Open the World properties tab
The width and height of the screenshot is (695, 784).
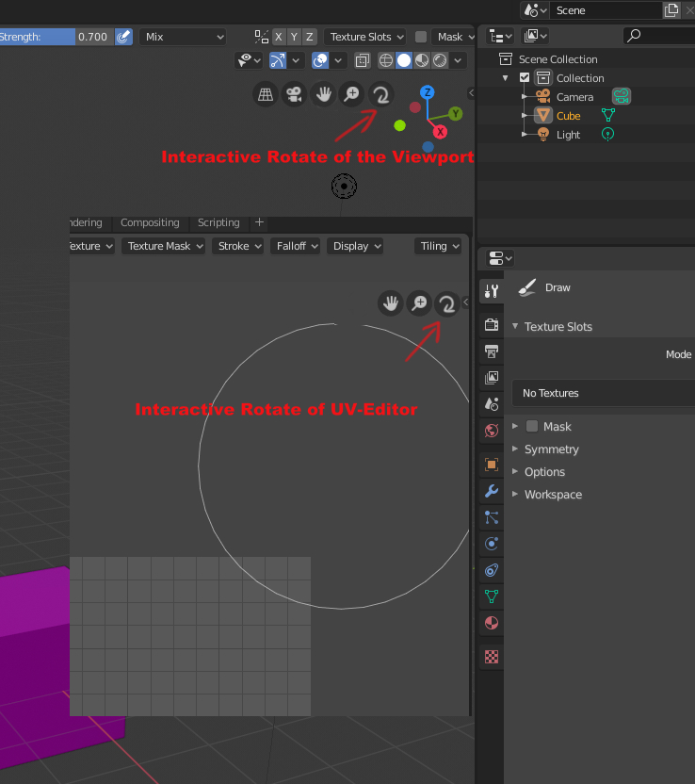coord(492,431)
